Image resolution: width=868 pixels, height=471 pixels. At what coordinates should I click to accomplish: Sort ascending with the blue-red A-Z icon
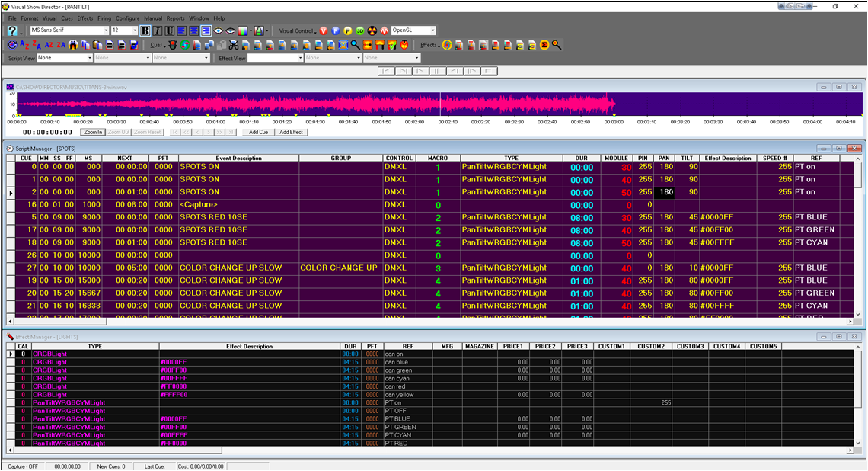pyautogui.click(x=24, y=45)
